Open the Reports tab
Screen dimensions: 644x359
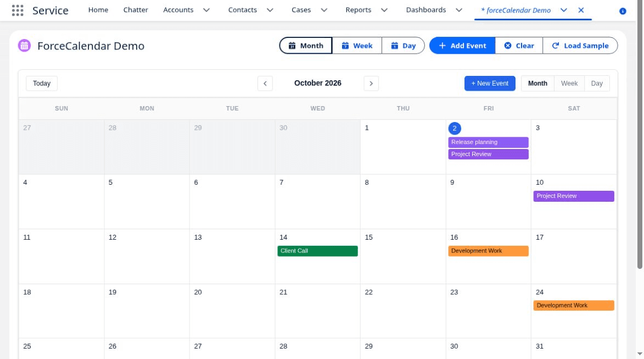[358, 10]
